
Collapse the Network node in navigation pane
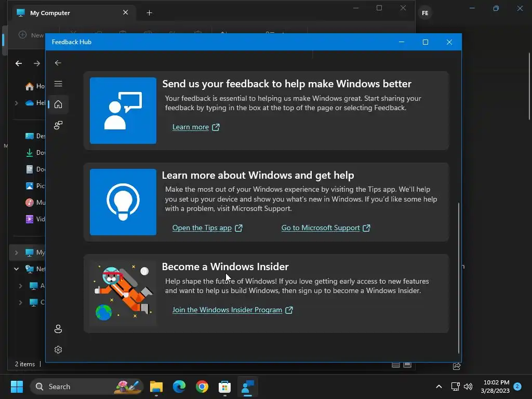coord(16,269)
